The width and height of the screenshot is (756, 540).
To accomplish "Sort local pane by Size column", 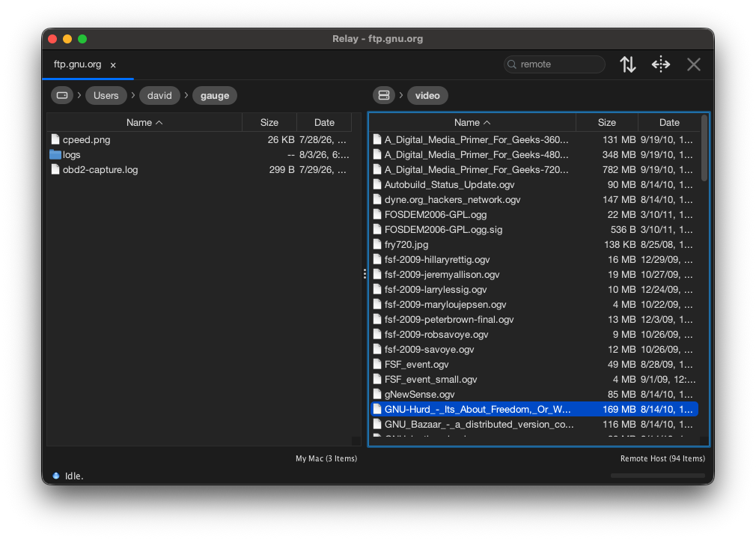I will tap(269, 123).
